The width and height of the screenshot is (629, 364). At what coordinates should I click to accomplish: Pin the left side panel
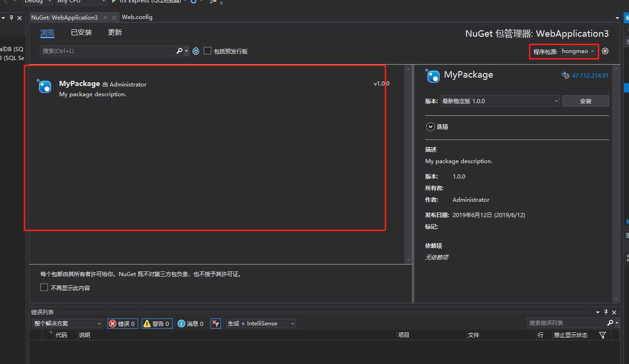click(x=11, y=18)
